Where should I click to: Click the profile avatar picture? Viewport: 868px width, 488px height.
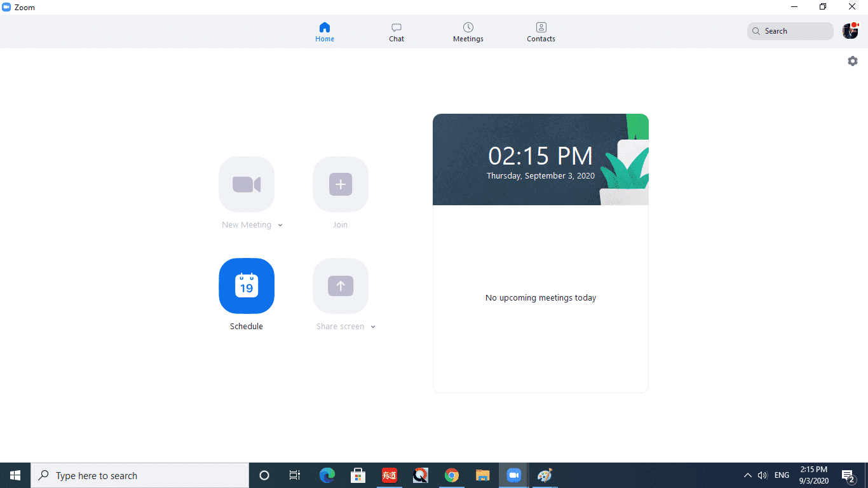tap(850, 31)
